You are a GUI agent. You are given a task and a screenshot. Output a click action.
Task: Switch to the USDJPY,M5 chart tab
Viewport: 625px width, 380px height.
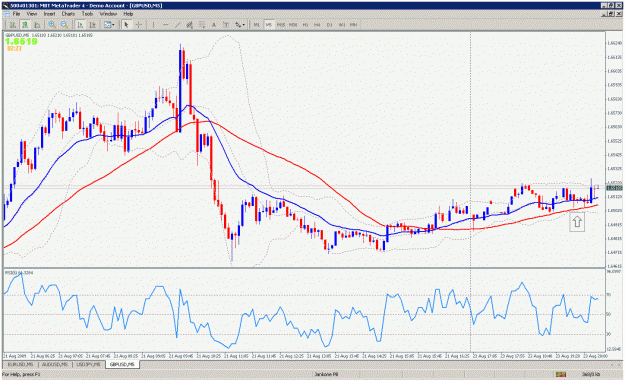click(88, 364)
